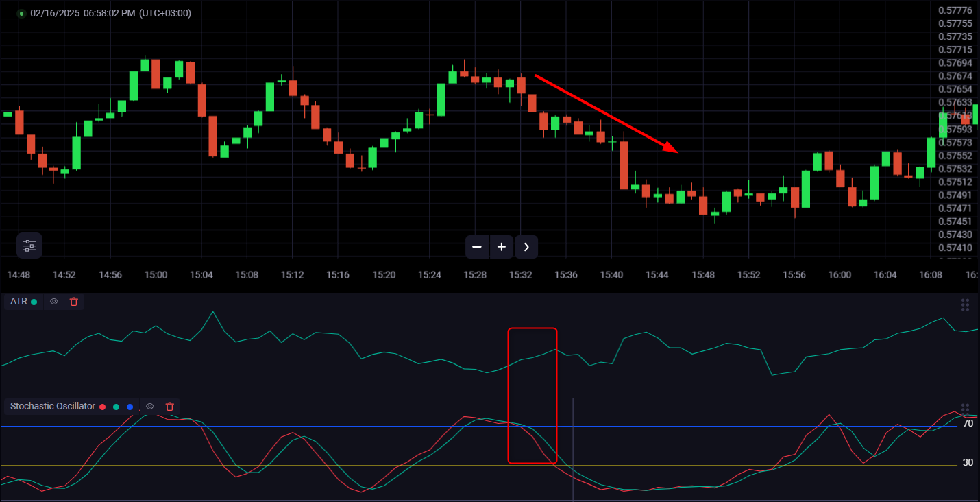Open the ATR green color dot
The width and height of the screenshot is (980, 502).
click(34, 302)
